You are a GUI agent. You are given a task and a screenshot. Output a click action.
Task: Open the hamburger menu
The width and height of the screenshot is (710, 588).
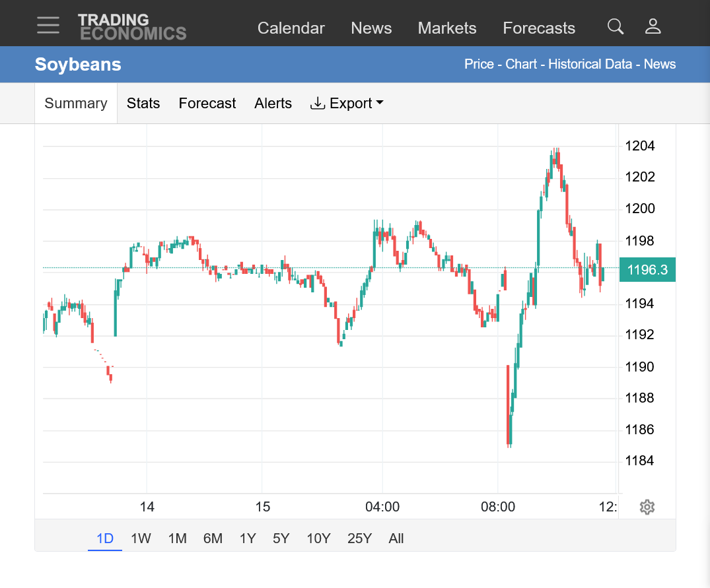click(48, 25)
